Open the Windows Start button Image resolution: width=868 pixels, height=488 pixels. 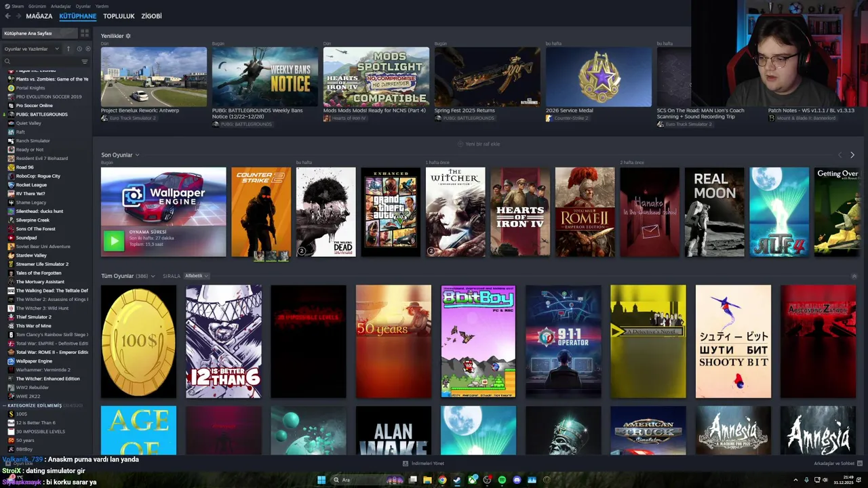321,480
